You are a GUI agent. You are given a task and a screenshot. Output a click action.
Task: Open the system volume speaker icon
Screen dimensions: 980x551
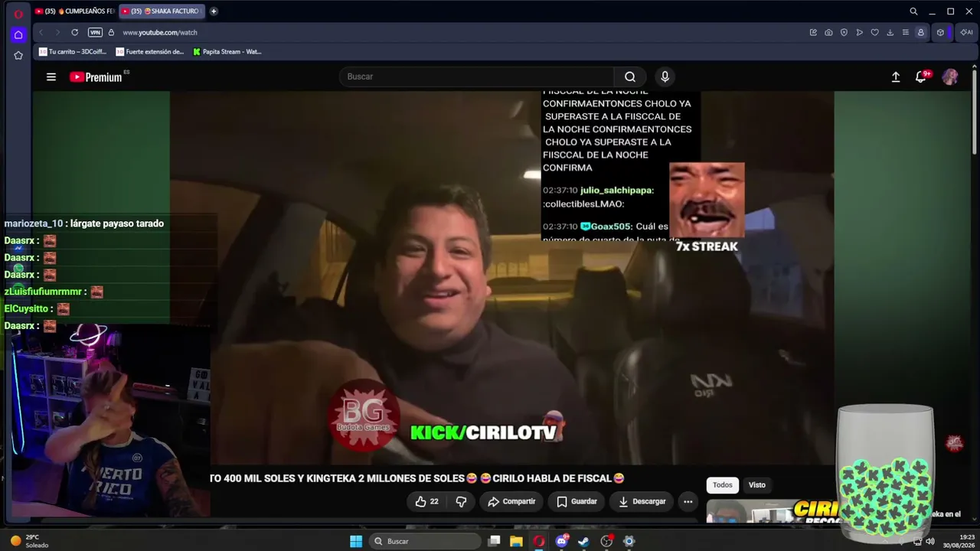coord(930,541)
